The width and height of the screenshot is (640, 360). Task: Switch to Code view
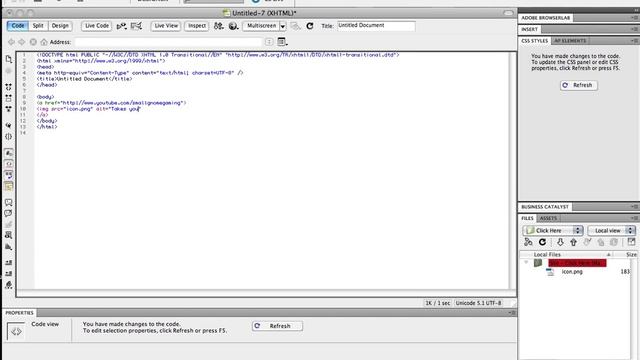(x=18, y=26)
